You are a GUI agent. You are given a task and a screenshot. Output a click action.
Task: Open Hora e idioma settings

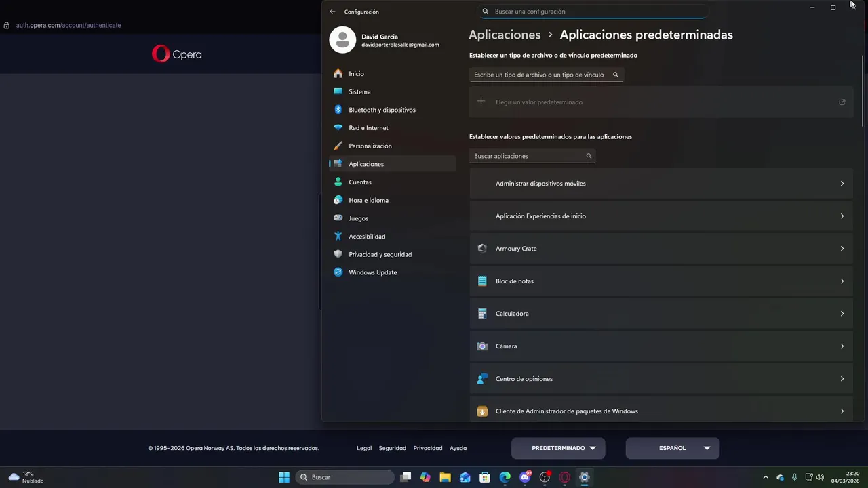coord(392,200)
